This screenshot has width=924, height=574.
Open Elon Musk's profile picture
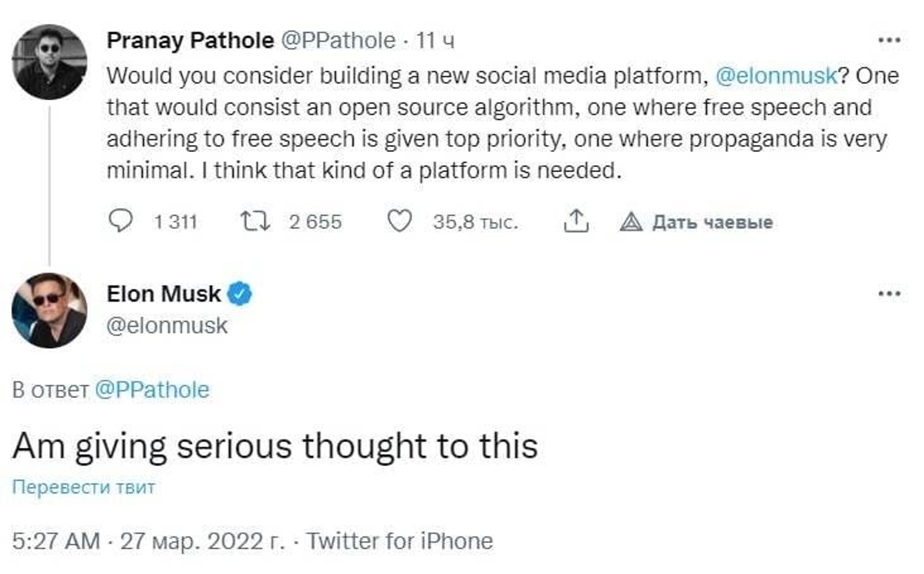point(49,311)
